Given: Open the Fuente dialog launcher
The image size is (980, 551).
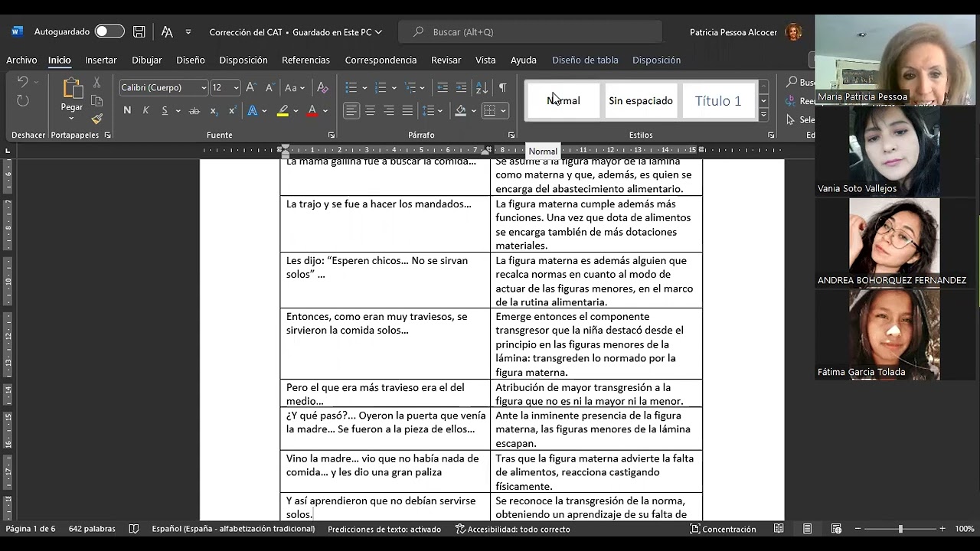Looking at the screenshot, I should [x=332, y=135].
